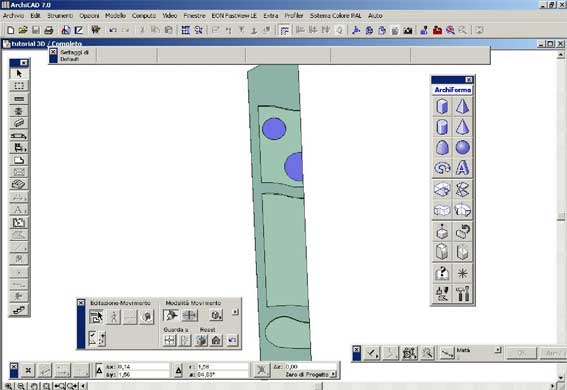This screenshot has height=390, width=567.
Task: Click the OK button in control box
Action: pyautogui.click(x=521, y=353)
